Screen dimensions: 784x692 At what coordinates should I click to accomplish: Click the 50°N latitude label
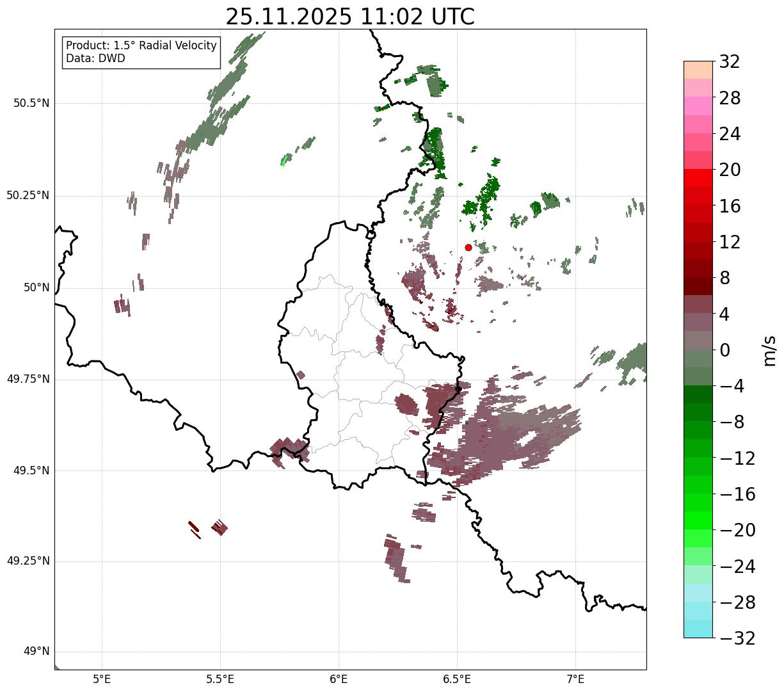pyautogui.click(x=36, y=287)
